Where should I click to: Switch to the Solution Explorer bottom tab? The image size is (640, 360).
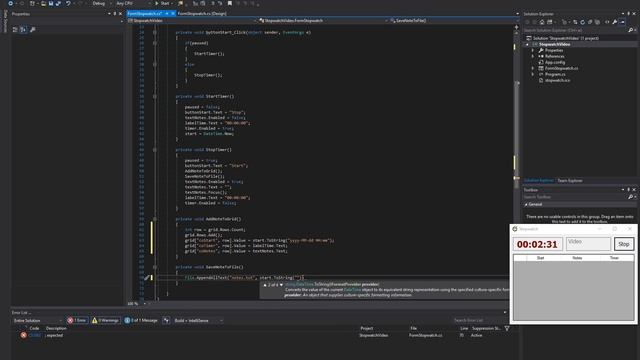pyautogui.click(x=538, y=180)
